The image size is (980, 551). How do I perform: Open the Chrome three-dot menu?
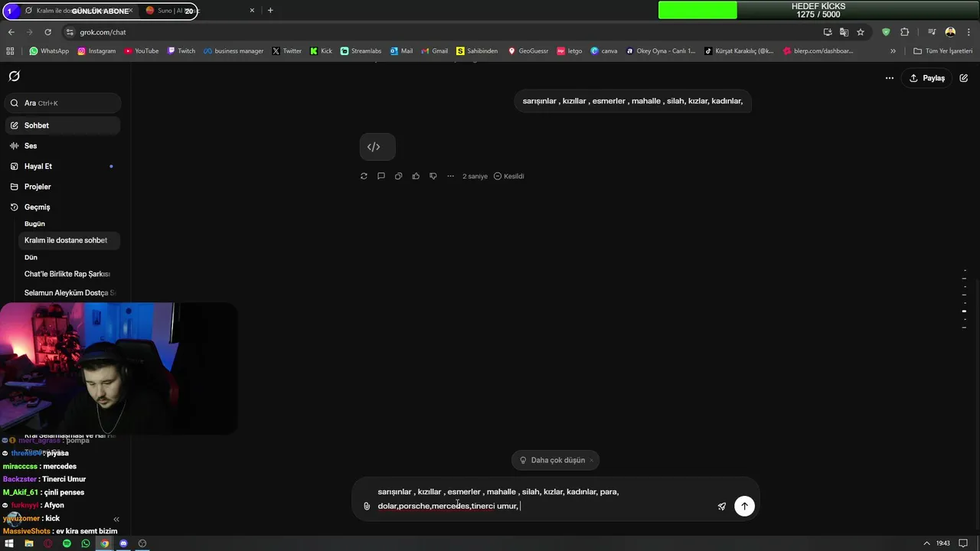(968, 32)
